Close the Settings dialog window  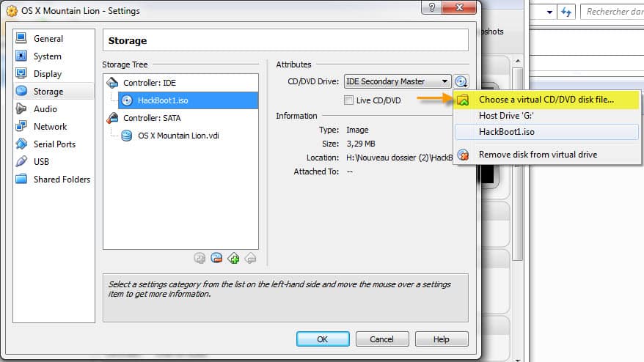click(459, 7)
